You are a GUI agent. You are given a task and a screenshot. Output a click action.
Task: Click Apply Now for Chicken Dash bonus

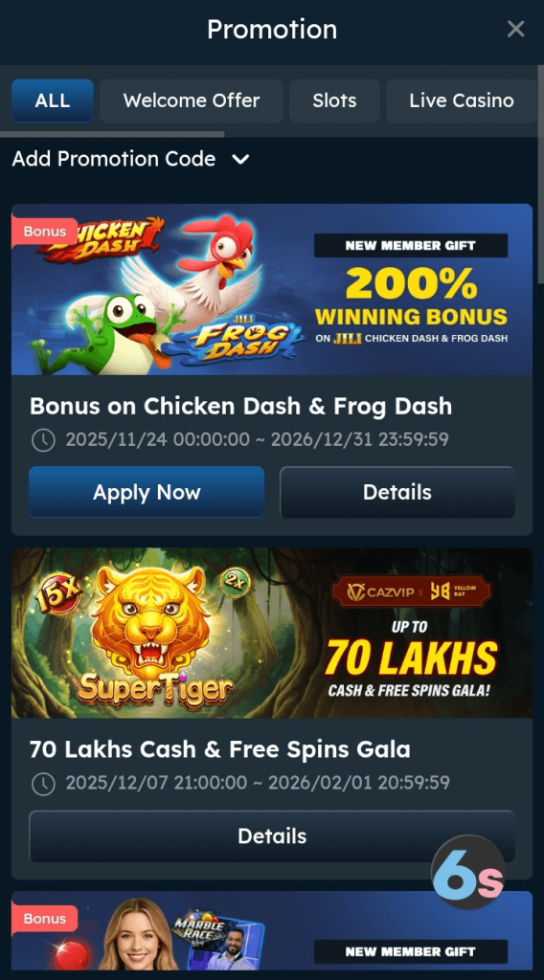pyautogui.click(x=147, y=493)
